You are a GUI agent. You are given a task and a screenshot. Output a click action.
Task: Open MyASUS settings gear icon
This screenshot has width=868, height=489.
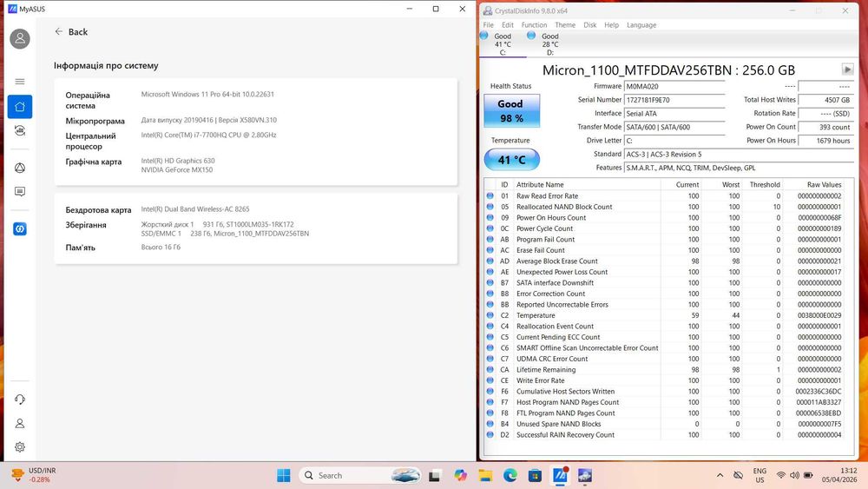[20, 447]
